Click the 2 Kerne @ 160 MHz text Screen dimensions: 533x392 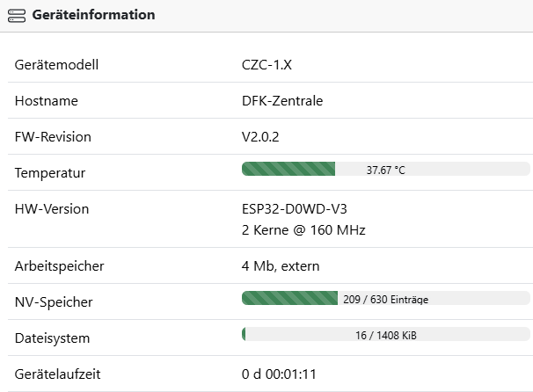[303, 230]
